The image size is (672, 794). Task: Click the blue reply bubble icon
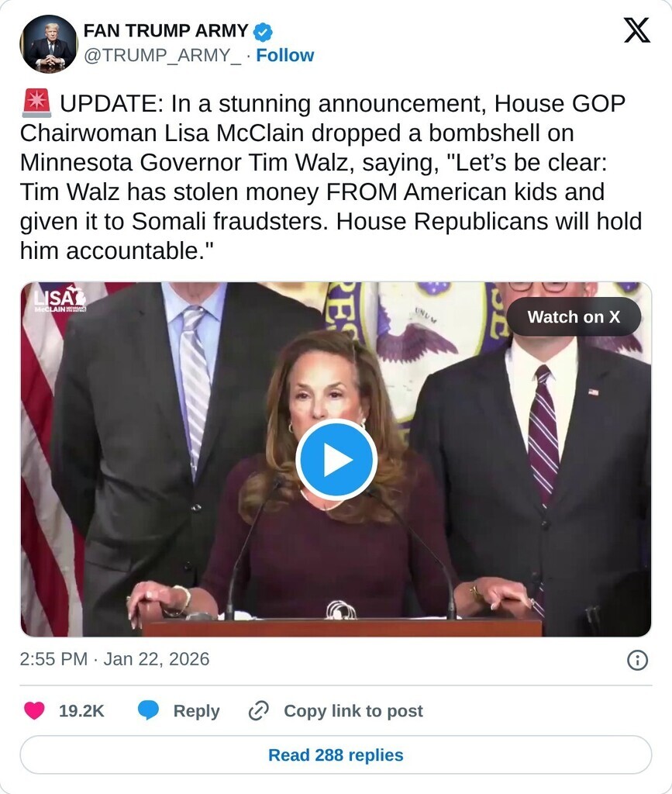pos(148,710)
